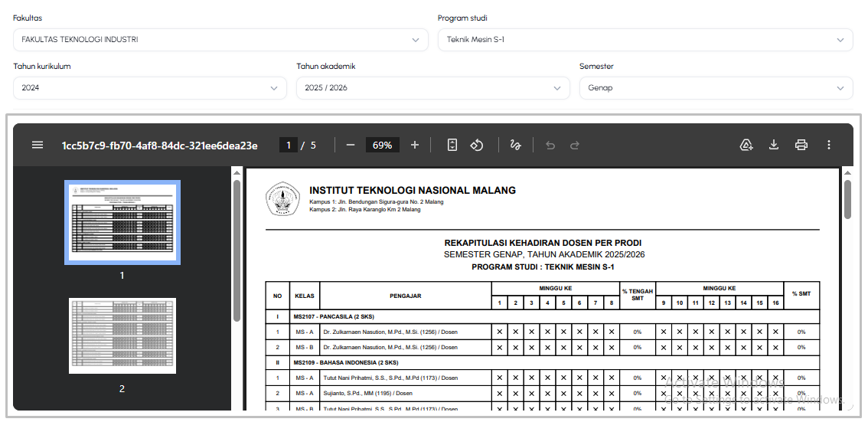Select the draw annotation tool

pos(515,145)
